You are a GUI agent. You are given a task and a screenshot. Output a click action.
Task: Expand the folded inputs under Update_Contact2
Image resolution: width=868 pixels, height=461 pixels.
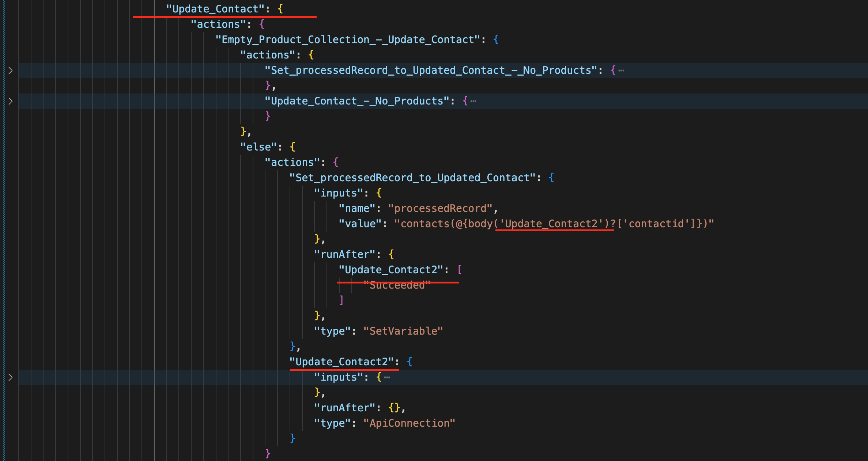point(10,377)
